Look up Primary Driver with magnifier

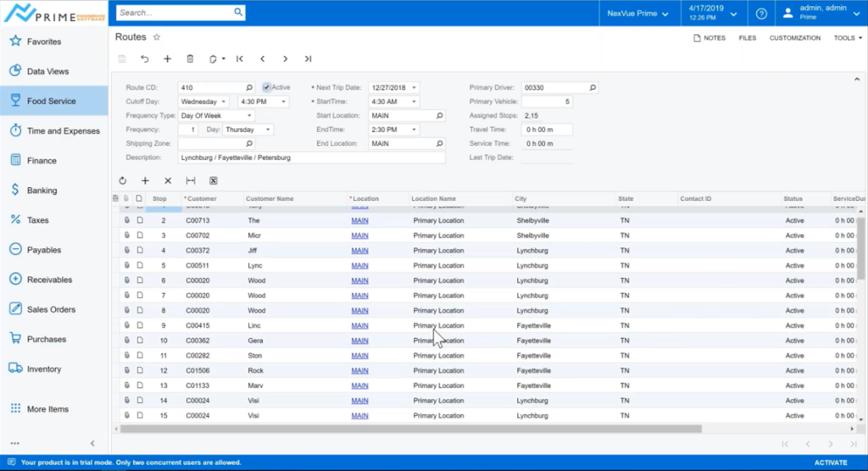(x=593, y=87)
